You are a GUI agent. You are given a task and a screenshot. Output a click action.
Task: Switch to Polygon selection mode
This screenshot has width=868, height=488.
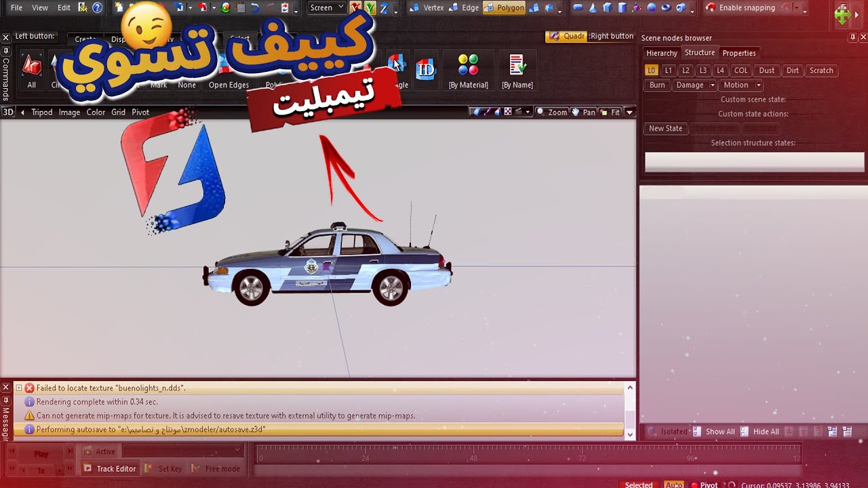point(504,7)
